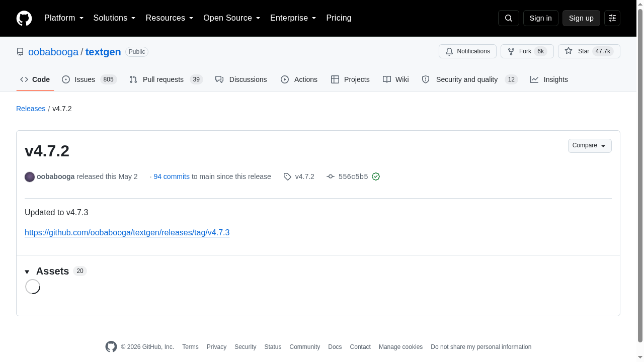
Task: Switch to the Pull requests tab
Action: (166, 79)
